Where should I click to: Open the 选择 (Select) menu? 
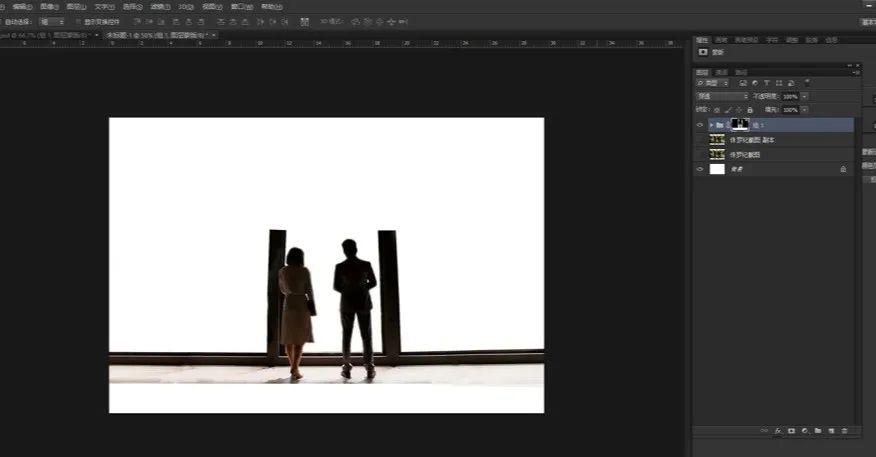(132, 7)
